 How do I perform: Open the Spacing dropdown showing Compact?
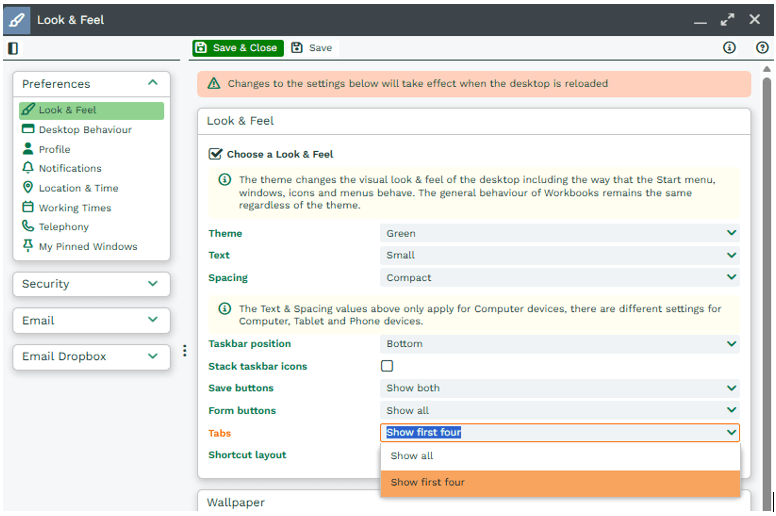[560, 278]
